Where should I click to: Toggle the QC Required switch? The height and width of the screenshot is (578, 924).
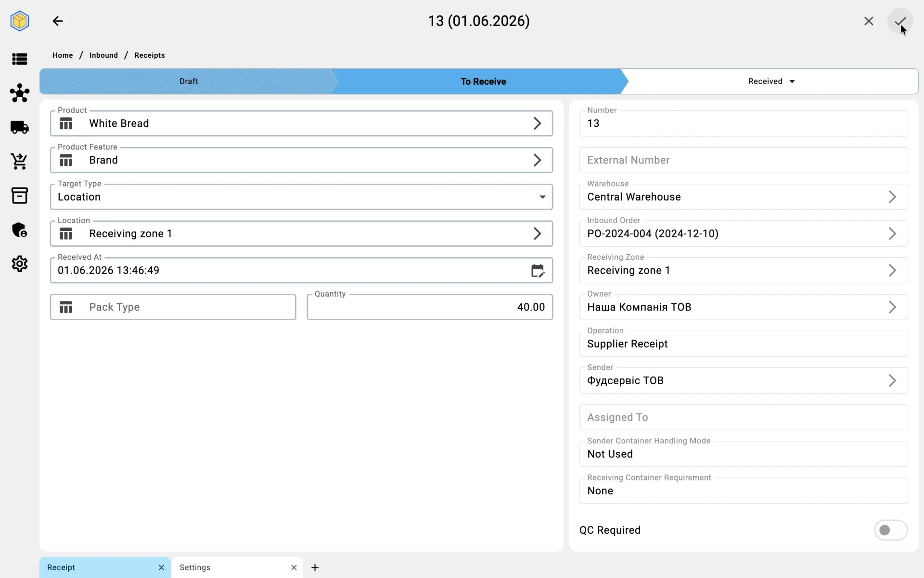coord(891,530)
